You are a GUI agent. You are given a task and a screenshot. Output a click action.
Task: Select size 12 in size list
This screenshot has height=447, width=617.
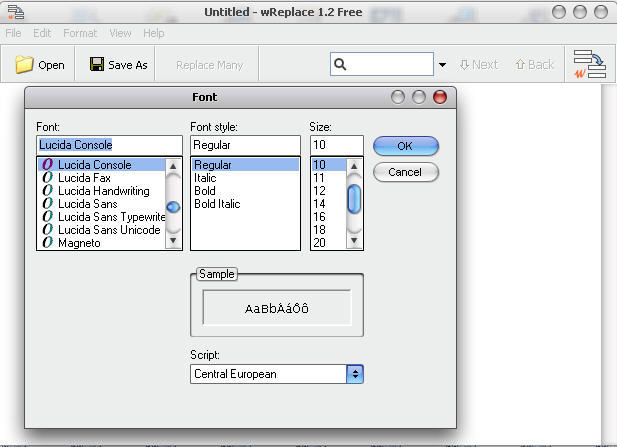pyautogui.click(x=329, y=190)
